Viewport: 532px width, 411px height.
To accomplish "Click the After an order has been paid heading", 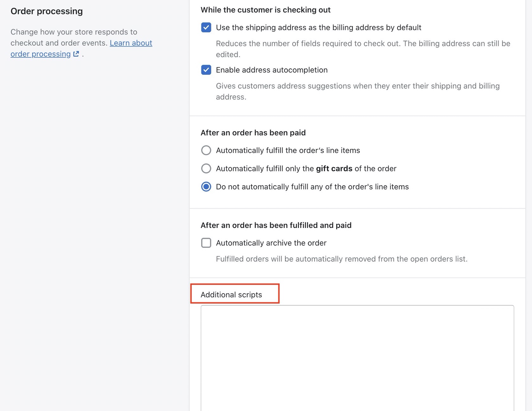I will [x=253, y=133].
